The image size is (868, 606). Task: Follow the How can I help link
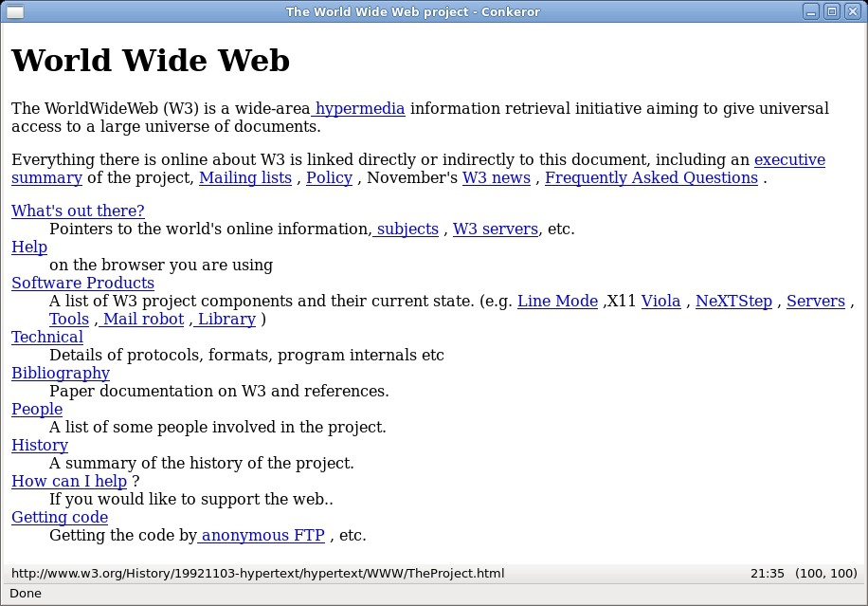coord(69,482)
